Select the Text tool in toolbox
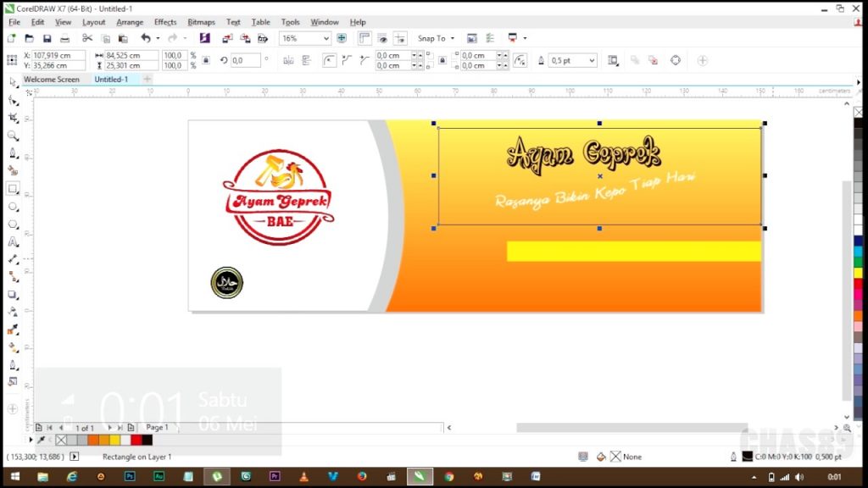868x488 pixels. click(14, 242)
